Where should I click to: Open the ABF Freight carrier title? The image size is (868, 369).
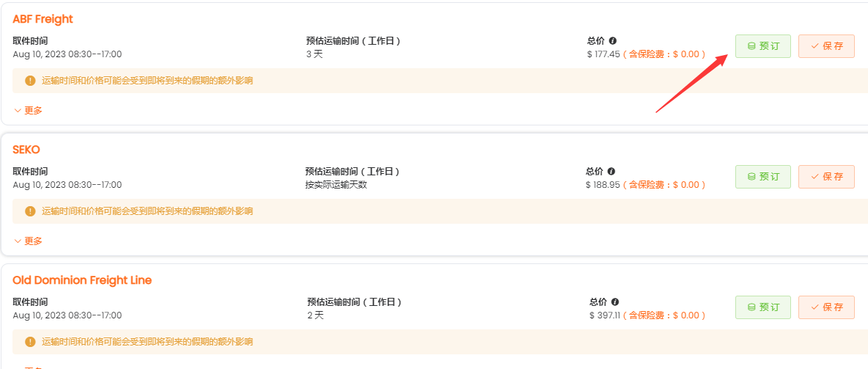click(43, 19)
